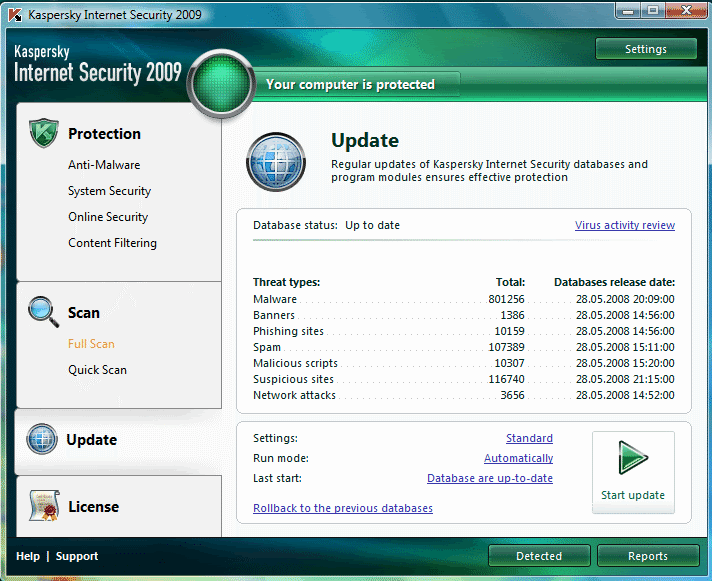Click the License certificate icon
Viewport: 712px width, 581px height.
pyautogui.click(x=44, y=505)
